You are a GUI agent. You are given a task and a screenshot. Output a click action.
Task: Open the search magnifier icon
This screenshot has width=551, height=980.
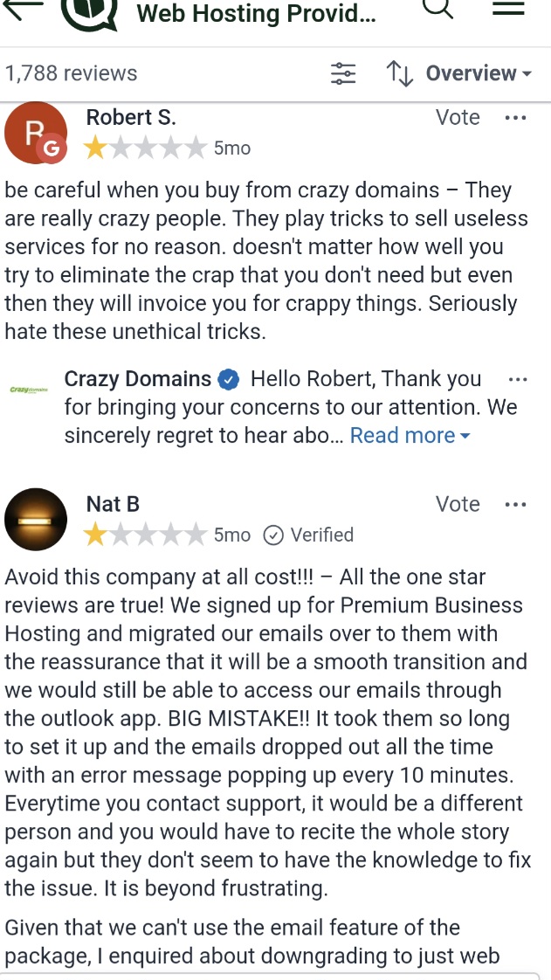point(438,8)
